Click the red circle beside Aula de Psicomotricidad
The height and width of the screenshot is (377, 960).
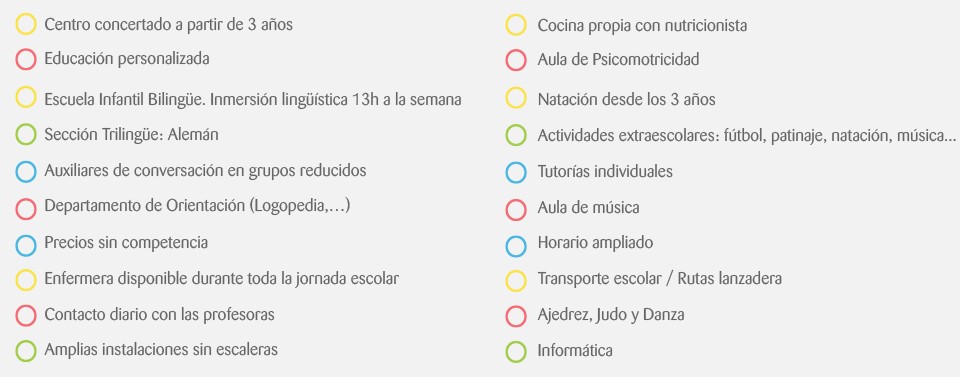[516, 60]
